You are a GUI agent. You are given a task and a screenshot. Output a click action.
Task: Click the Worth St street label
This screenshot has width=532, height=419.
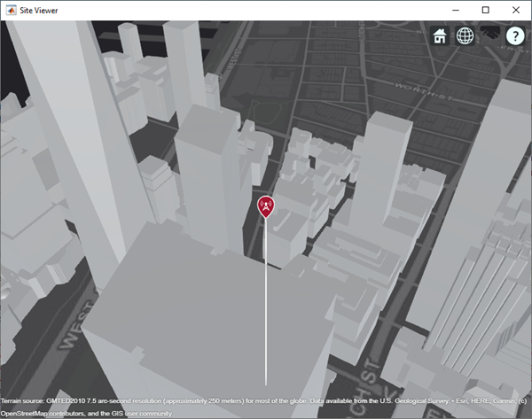pyautogui.click(x=424, y=91)
